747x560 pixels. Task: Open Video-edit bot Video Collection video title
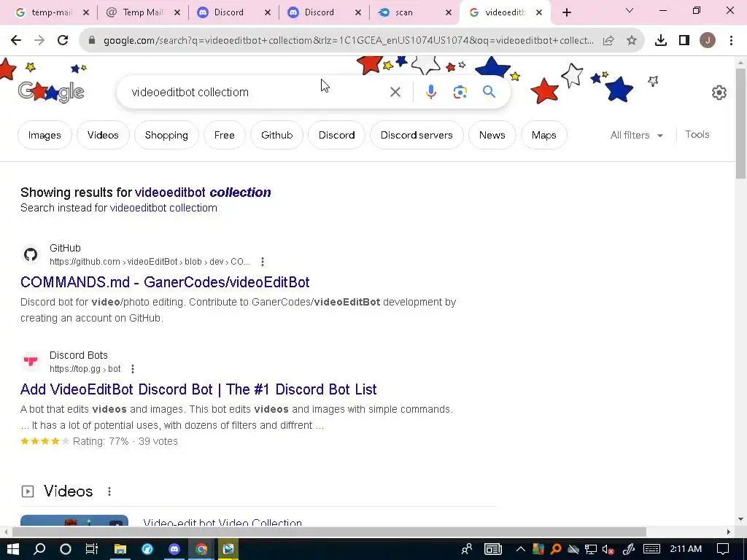click(x=222, y=522)
